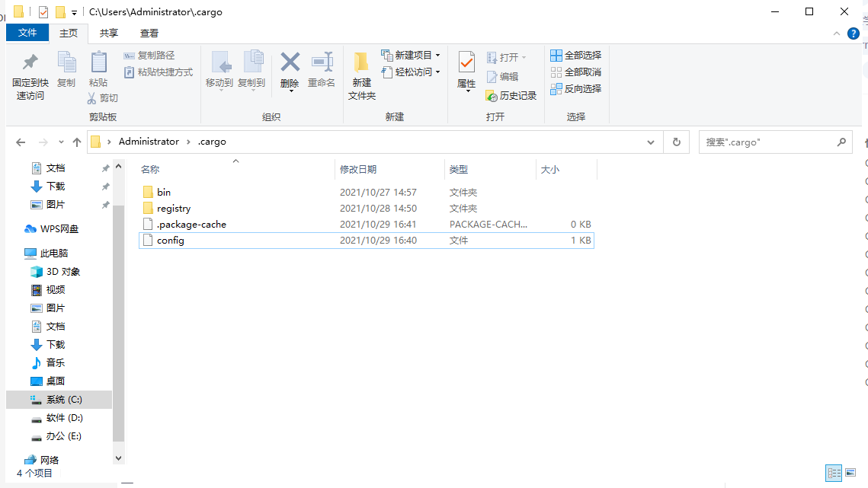Click Invert Selection (反向选择)
The image size is (868, 488).
click(575, 88)
